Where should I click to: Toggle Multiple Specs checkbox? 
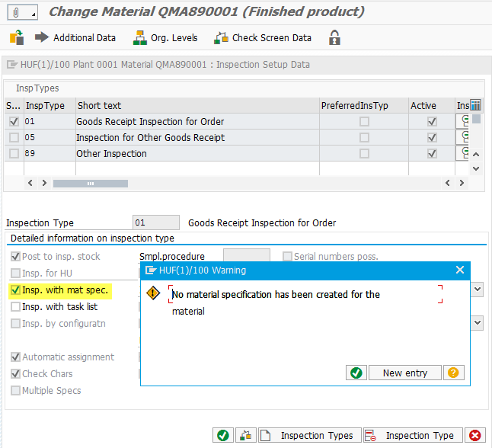(x=15, y=391)
